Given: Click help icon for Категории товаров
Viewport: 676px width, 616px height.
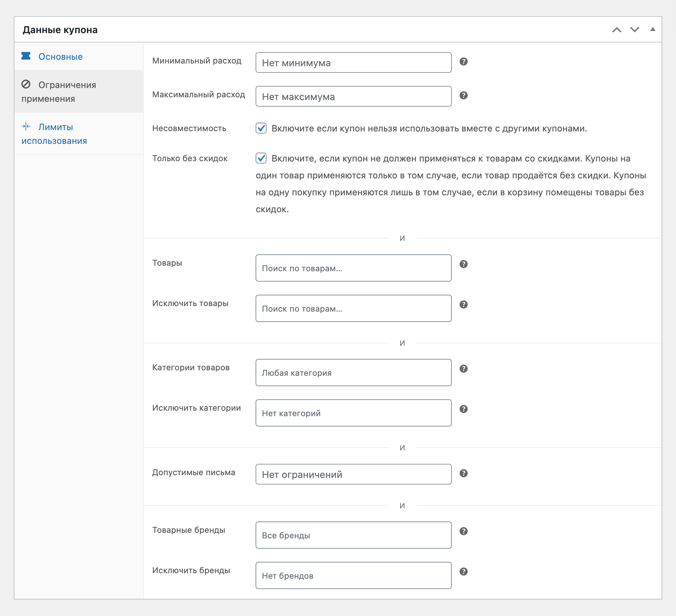Looking at the screenshot, I should [x=464, y=369].
